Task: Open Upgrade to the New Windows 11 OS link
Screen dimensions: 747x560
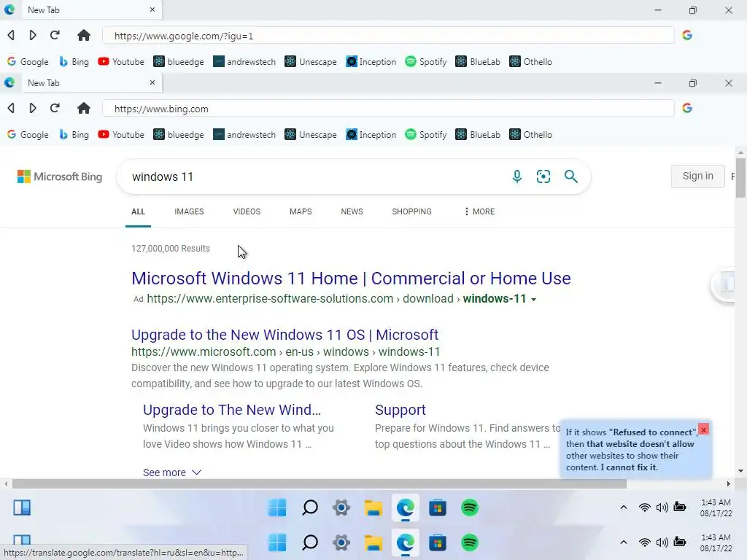Action: [285, 335]
